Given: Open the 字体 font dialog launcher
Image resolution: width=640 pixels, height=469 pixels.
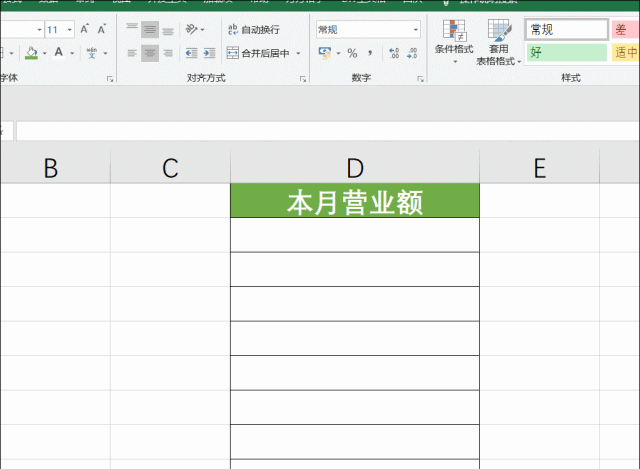Looking at the screenshot, I should tap(110, 79).
